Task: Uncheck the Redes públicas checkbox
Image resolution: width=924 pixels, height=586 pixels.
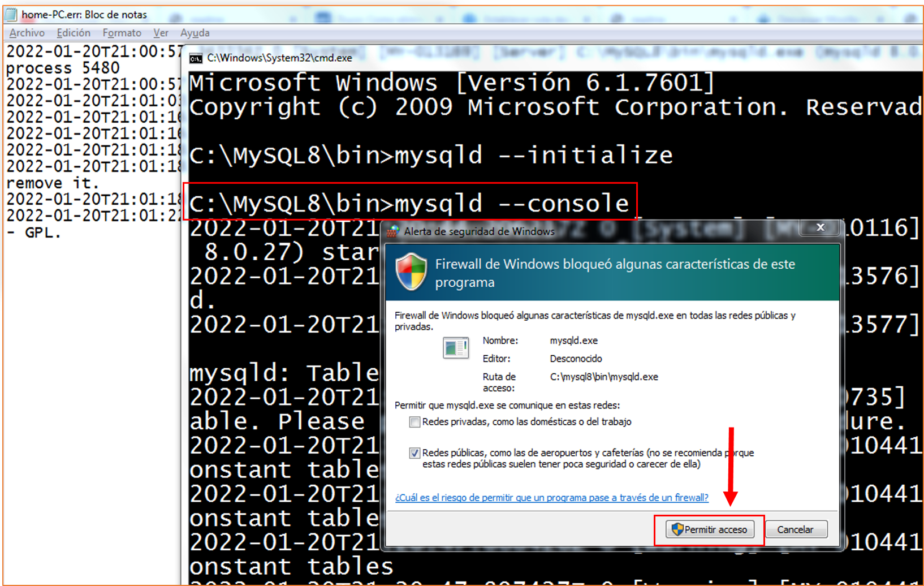Action: pos(414,453)
